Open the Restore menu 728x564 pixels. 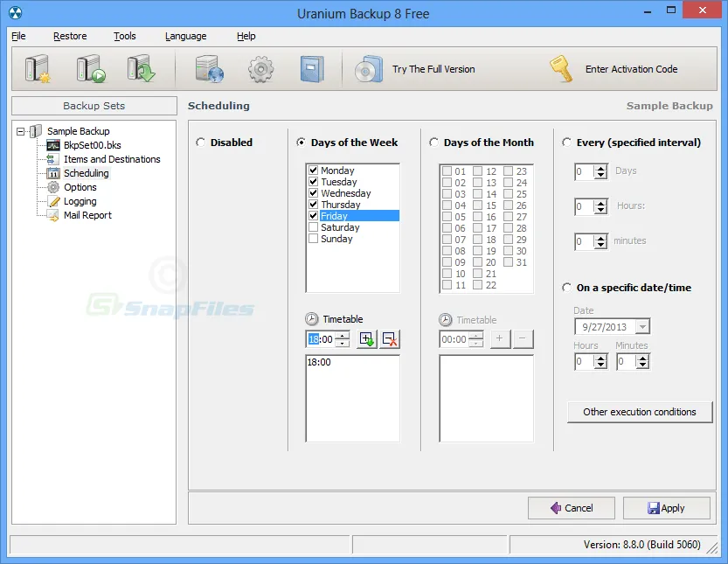click(70, 36)
